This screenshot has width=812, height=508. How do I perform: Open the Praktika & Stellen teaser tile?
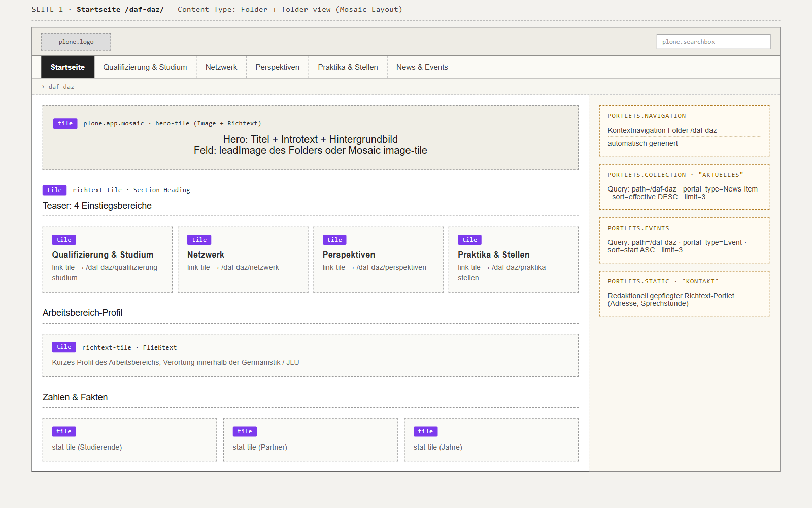[514, 259]
